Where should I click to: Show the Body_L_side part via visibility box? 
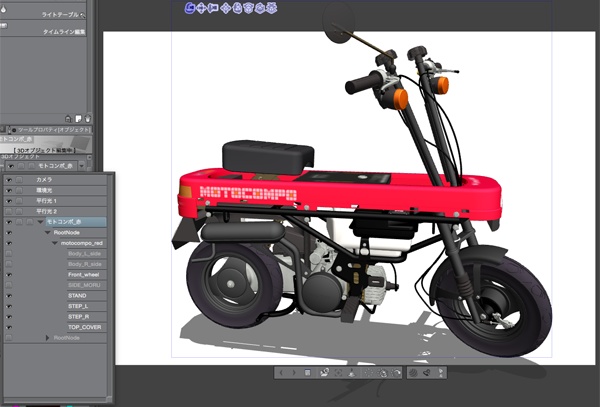coord(9,254)
